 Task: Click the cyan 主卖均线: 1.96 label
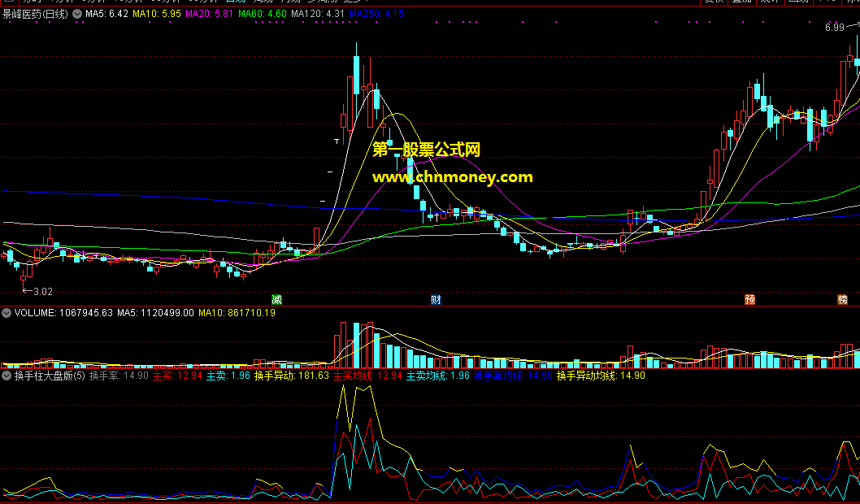(438, 376)
